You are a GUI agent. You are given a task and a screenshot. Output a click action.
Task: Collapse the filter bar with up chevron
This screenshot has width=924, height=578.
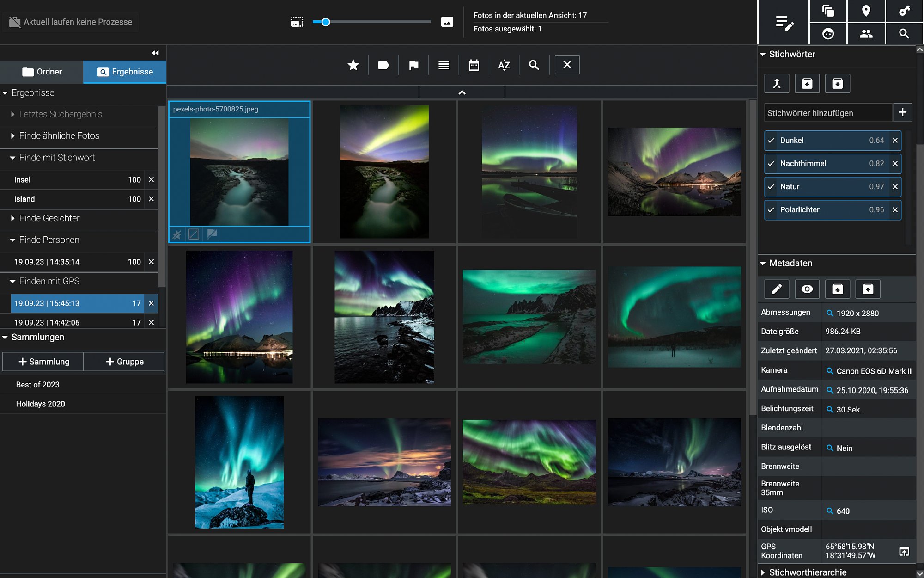[462, 92]
